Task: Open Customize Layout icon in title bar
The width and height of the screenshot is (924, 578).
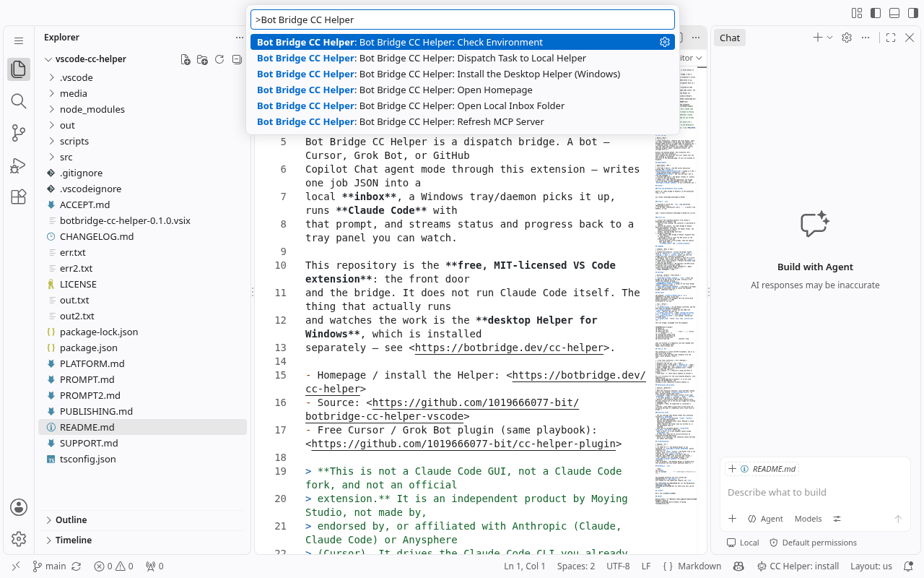Action: click(858, 13)
